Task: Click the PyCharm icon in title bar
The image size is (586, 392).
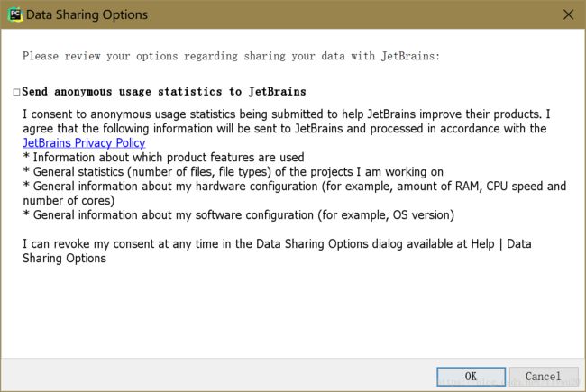Action: 15,14
